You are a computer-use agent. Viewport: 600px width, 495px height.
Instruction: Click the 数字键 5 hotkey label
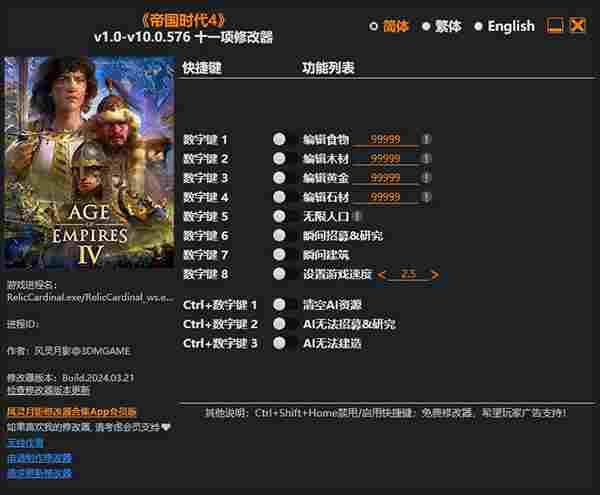point(205,217)
